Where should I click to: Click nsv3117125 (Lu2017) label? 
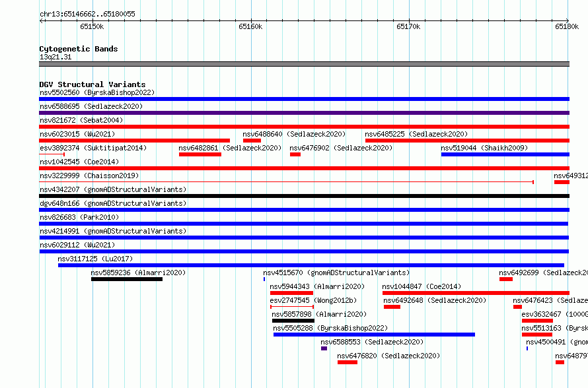tap(95, 259)
